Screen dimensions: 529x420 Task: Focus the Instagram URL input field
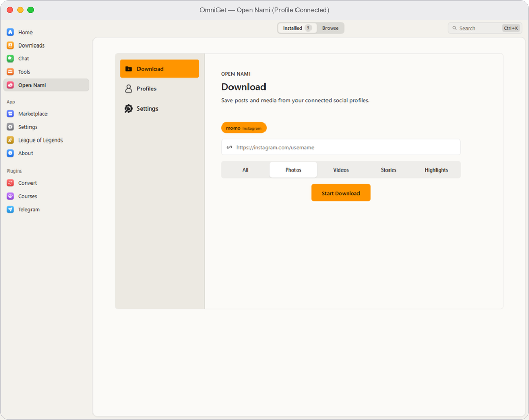(x=341, y=147)
